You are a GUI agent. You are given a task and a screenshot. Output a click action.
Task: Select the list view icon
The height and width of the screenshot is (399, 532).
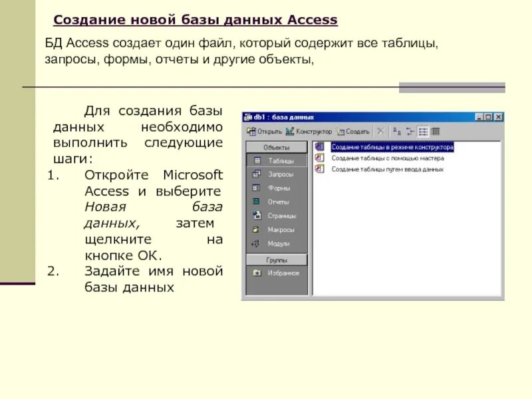(423, 131)
